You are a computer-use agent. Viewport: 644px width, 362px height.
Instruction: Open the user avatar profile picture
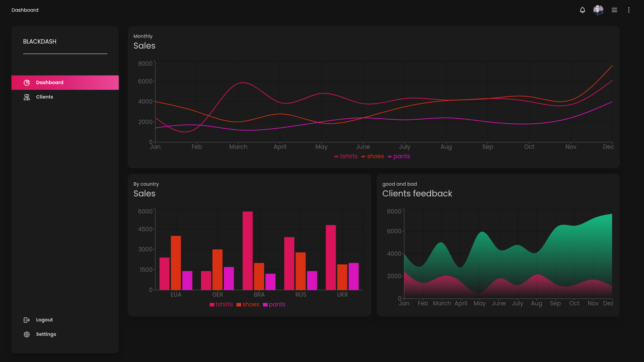598,10
